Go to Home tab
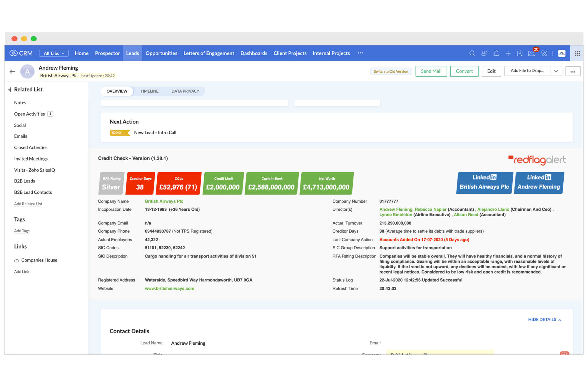This screenshot has width=588, height=387. tap(81, 53)
